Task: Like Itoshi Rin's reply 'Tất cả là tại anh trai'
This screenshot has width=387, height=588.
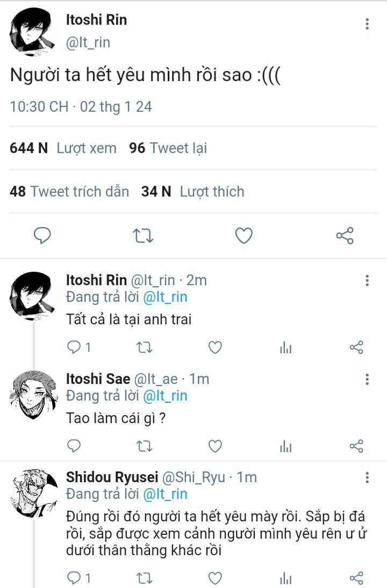Action: click(x=215, y=348)
